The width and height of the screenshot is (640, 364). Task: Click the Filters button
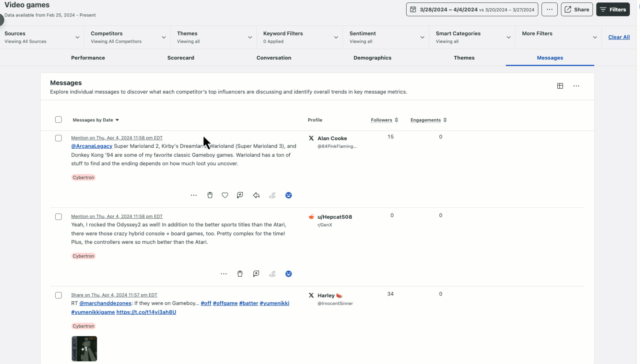[x=613, y=9]
